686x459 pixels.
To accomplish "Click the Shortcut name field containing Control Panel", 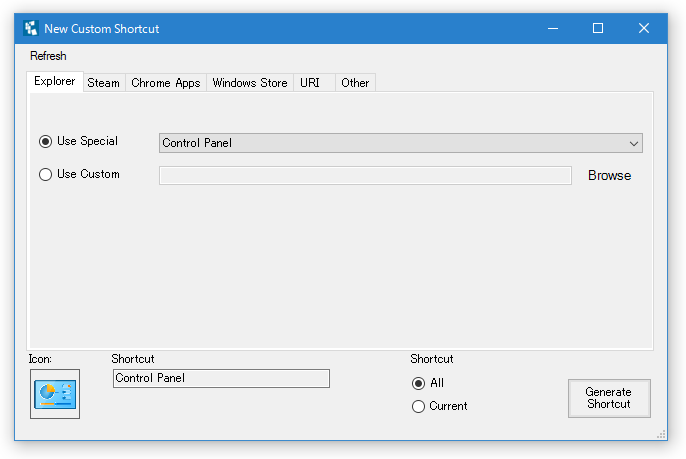I will tap(221, 378).
